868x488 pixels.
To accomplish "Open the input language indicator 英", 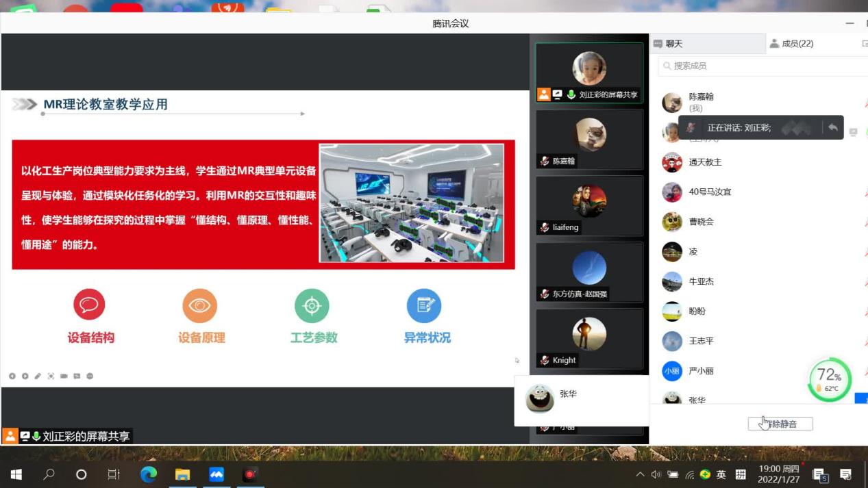I will point(721,474).
